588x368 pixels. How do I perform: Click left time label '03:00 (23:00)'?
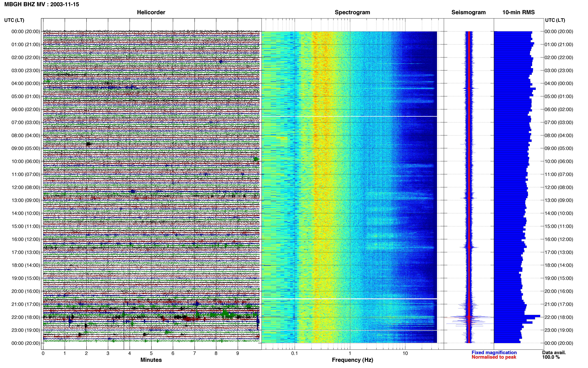click(26, 71)
